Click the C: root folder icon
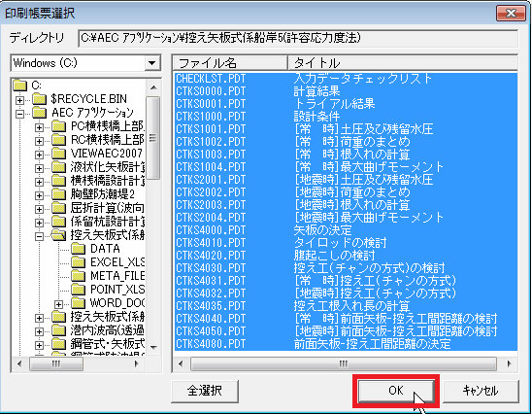The height and width of the screenshot is (414, 532). tap(20, 86)
